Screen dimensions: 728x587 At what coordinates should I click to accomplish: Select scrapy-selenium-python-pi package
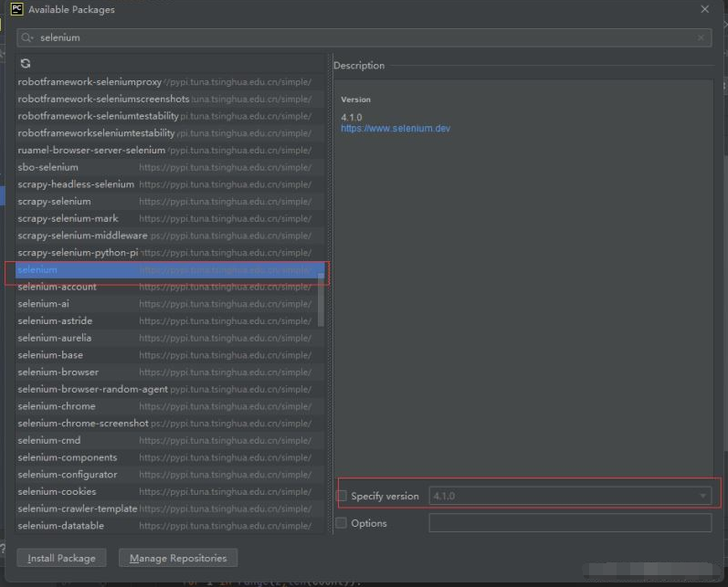coord(170,253)
